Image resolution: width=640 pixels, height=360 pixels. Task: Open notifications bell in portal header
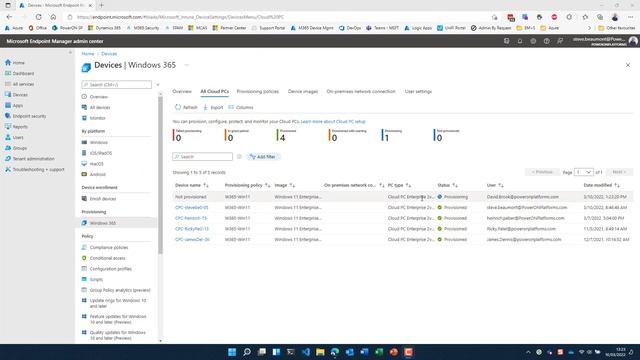[x=520, y=41]
